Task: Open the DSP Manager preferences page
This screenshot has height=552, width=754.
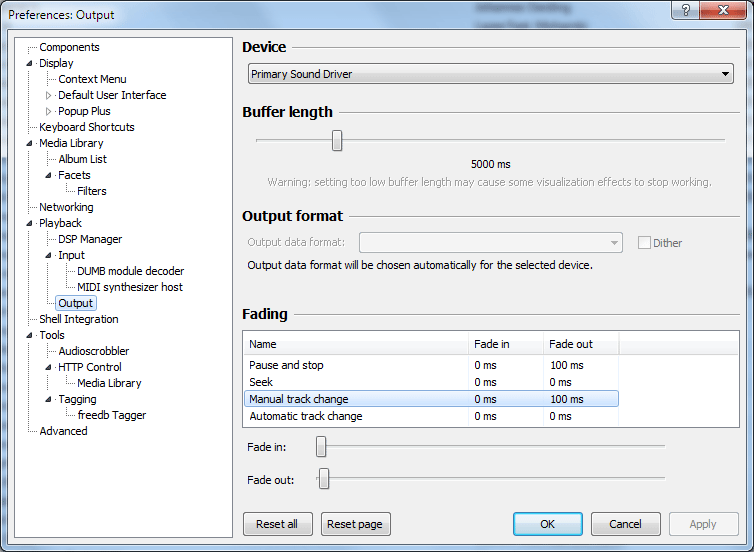Action: coord(90,239)
